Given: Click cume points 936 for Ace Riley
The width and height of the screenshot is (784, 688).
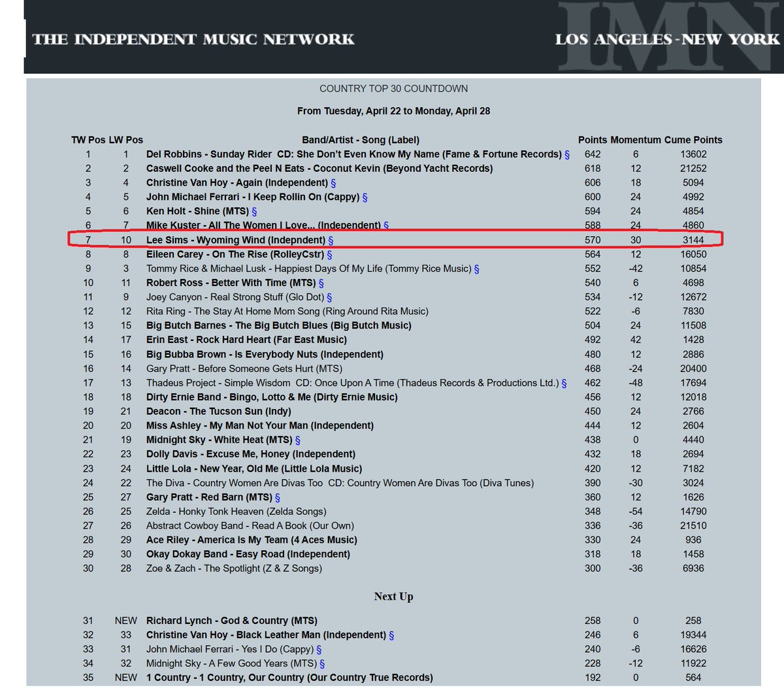Looking at the screenshot, I should [693, 540].
